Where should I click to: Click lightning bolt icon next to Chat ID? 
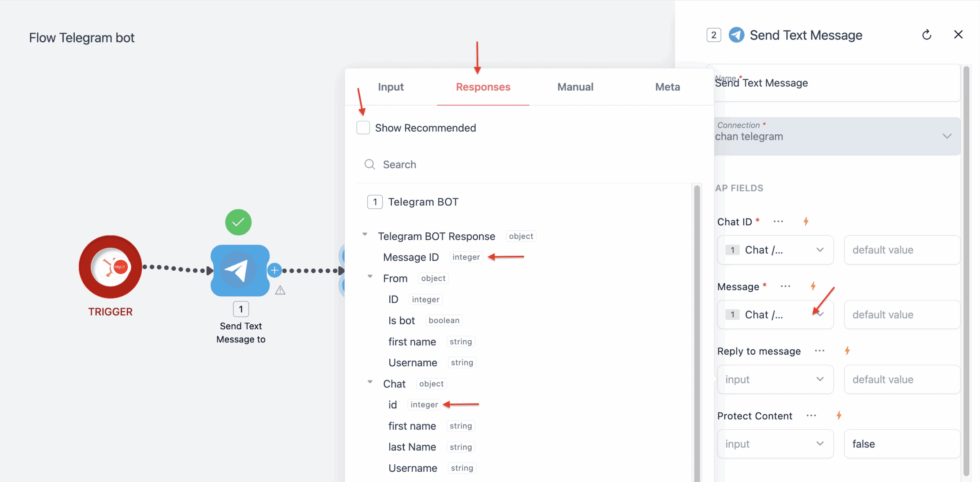(806, 221)
